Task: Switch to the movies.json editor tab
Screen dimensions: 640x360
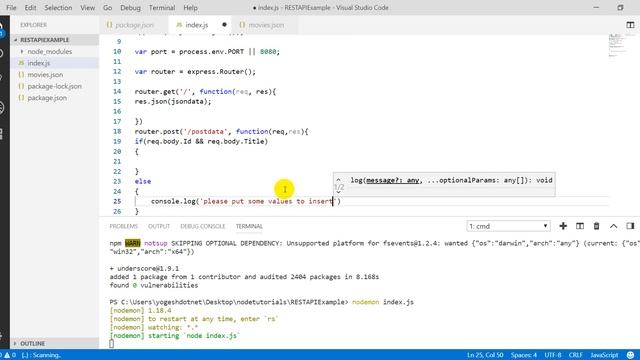Action: [266, 25]
